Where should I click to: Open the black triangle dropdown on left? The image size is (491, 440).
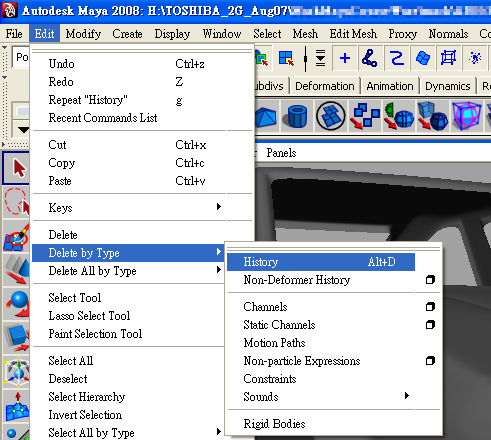pyautogui.click(x=23, y=130)
